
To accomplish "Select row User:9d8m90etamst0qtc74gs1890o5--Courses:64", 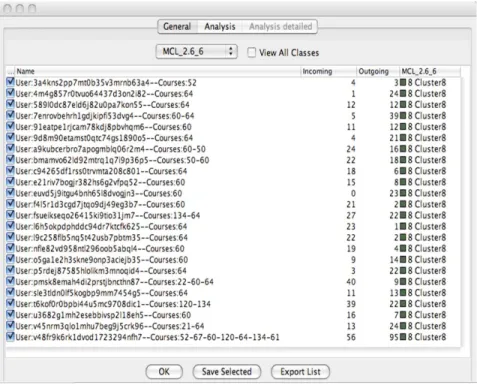I will pos(233,138).
